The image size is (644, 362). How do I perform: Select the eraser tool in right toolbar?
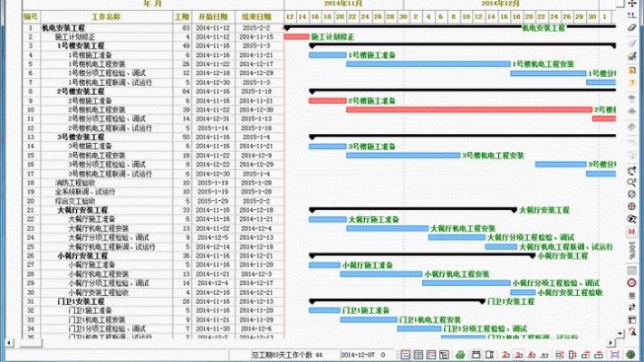pyautogui.click(x=631, y=28)
